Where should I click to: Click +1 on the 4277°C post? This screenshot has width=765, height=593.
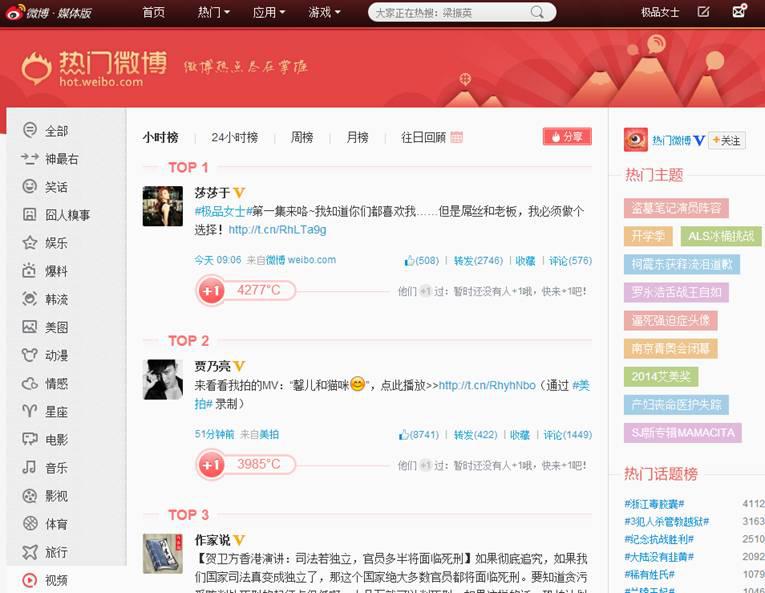coord(211,291)
